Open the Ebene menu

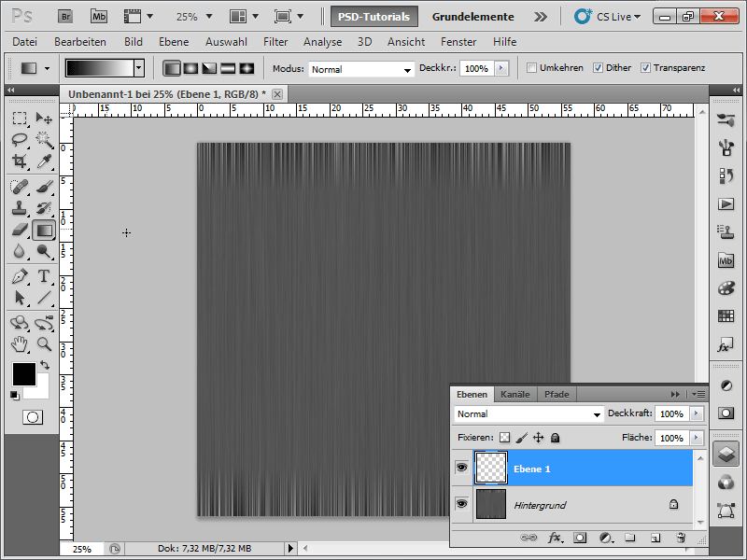click(174, 42)
